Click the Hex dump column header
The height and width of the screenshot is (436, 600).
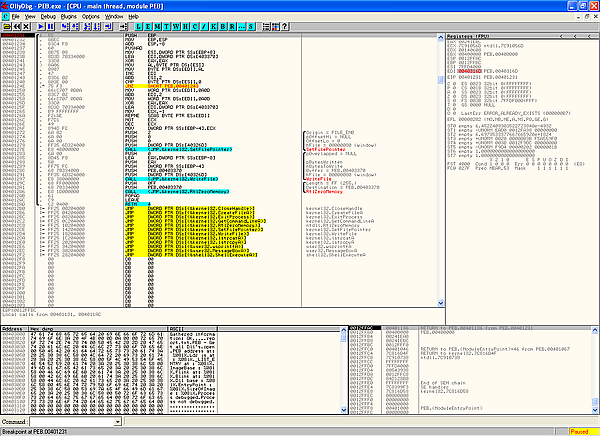click(x=46, y=327)
